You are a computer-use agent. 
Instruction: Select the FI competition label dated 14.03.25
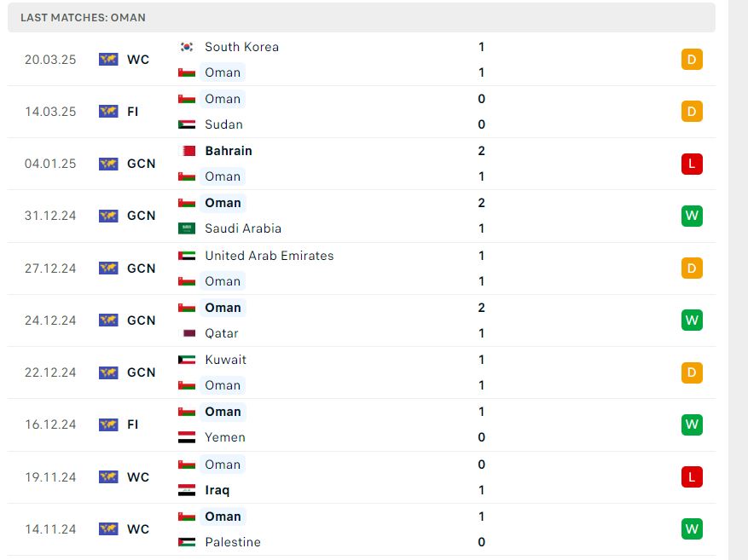click(132, 112)
